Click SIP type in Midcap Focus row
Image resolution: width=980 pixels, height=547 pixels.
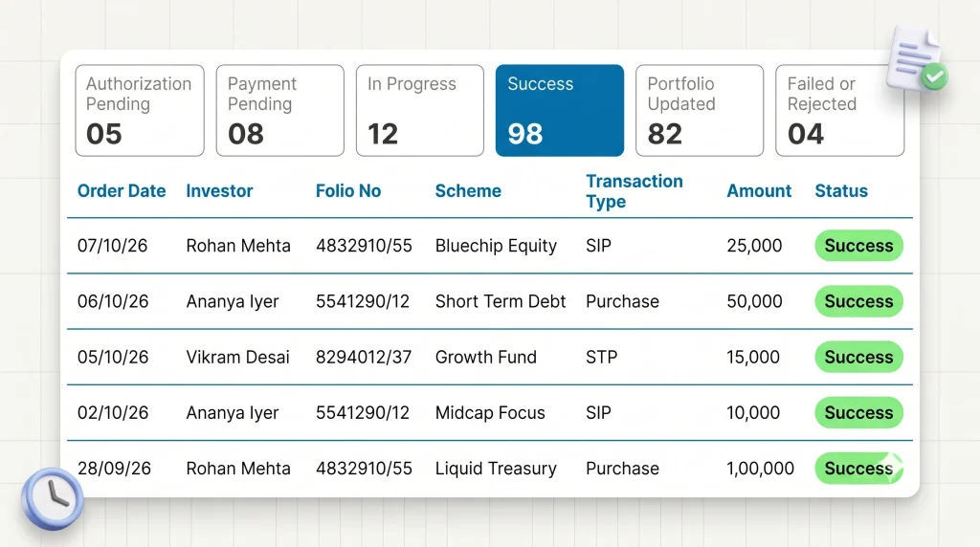598,412
